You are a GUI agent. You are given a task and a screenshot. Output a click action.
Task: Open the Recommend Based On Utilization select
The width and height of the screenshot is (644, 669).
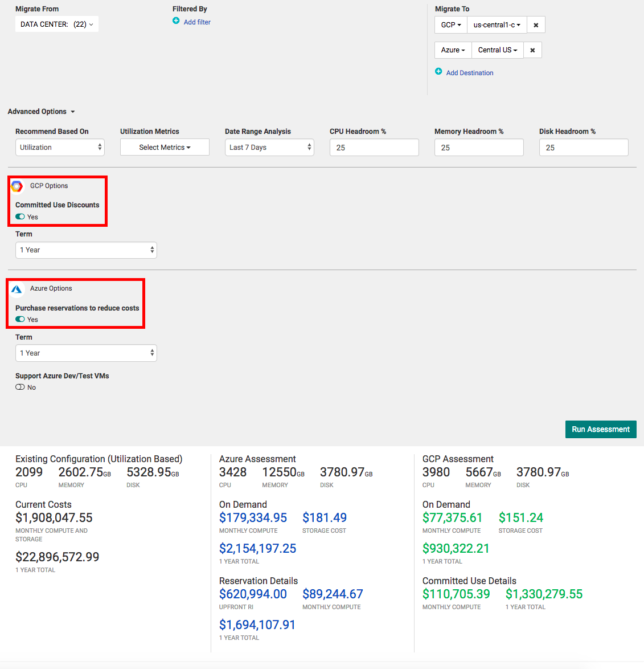60,147
